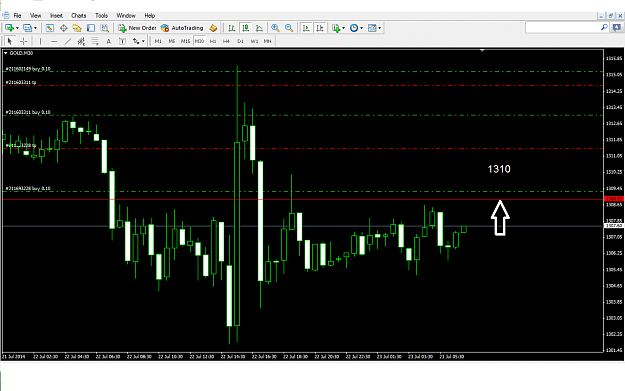Switch to MN monthly timeframe
This screenshot has height=391, width=625.
point(268,41)
